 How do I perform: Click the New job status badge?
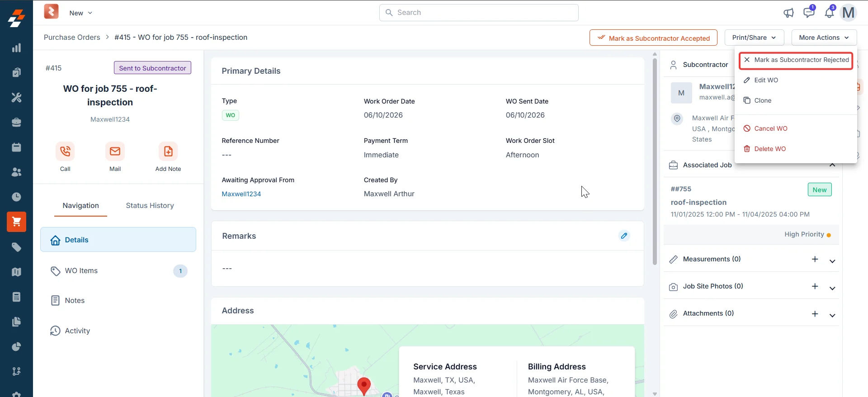point(819,189)
